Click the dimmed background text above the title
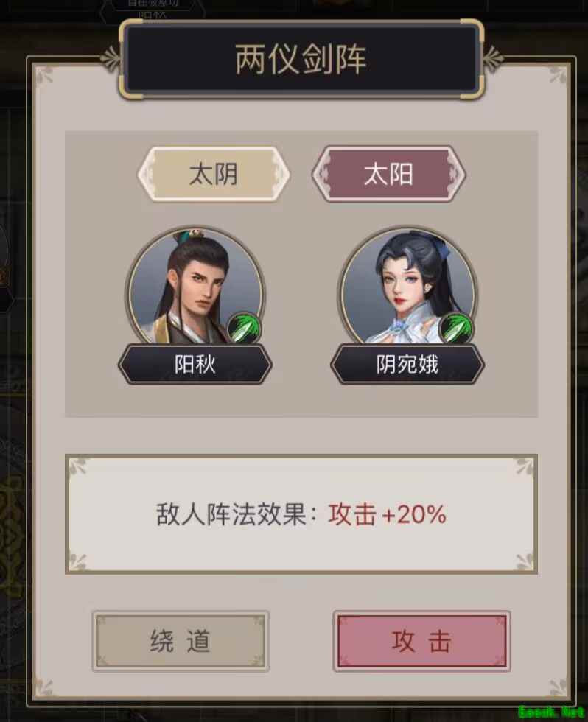Screen dimensions: 588x722 click(x=153, y=8)
